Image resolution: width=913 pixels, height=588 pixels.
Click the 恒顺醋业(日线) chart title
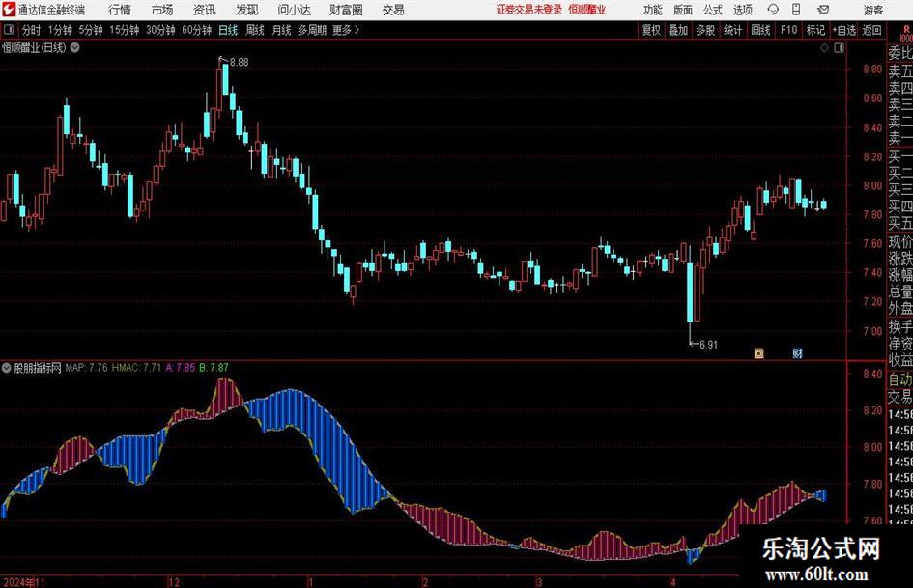[x=34, y=47]
